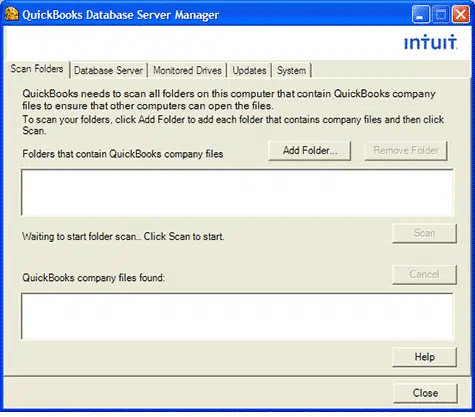Open the Monitored Drives tab

pyautogui.click(x=187, y=71)
